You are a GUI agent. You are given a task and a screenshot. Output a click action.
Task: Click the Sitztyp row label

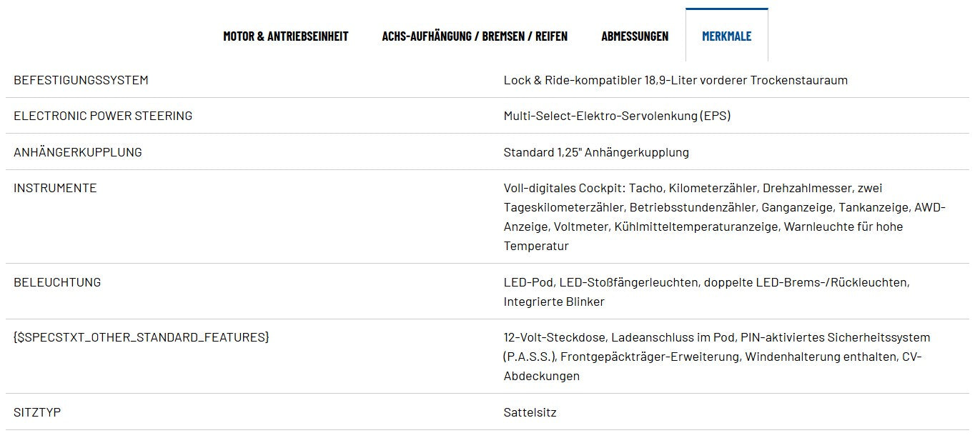[37, 412]
